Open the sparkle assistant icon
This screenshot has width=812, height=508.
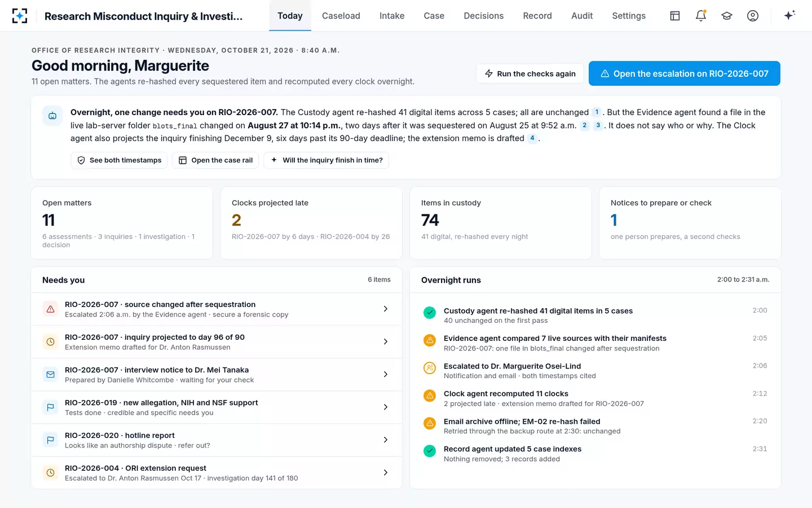[789, 15]
